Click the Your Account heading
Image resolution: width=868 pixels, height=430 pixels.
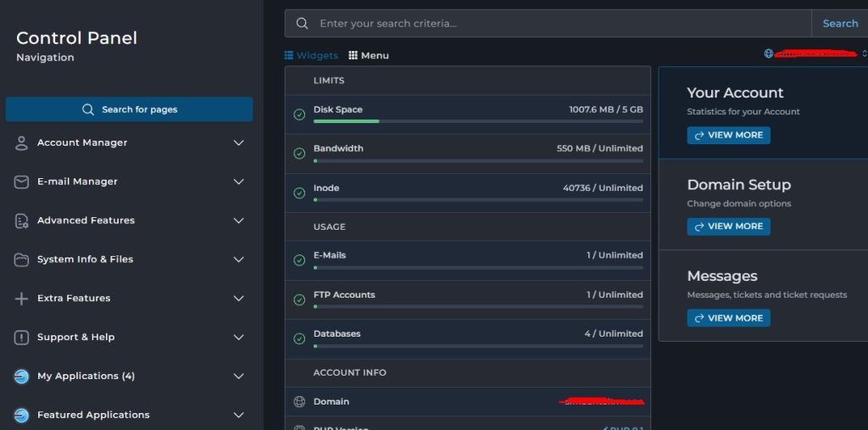click(735, 92)
